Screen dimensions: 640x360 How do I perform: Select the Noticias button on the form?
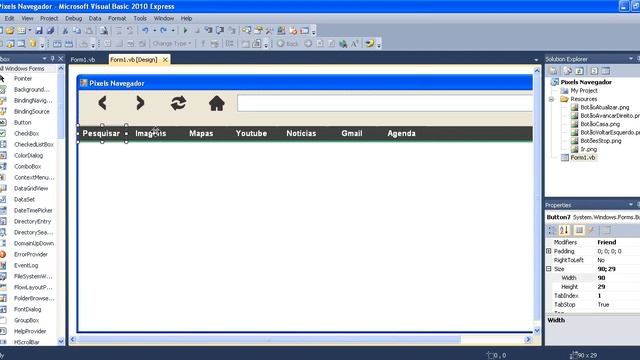(301, 133)
